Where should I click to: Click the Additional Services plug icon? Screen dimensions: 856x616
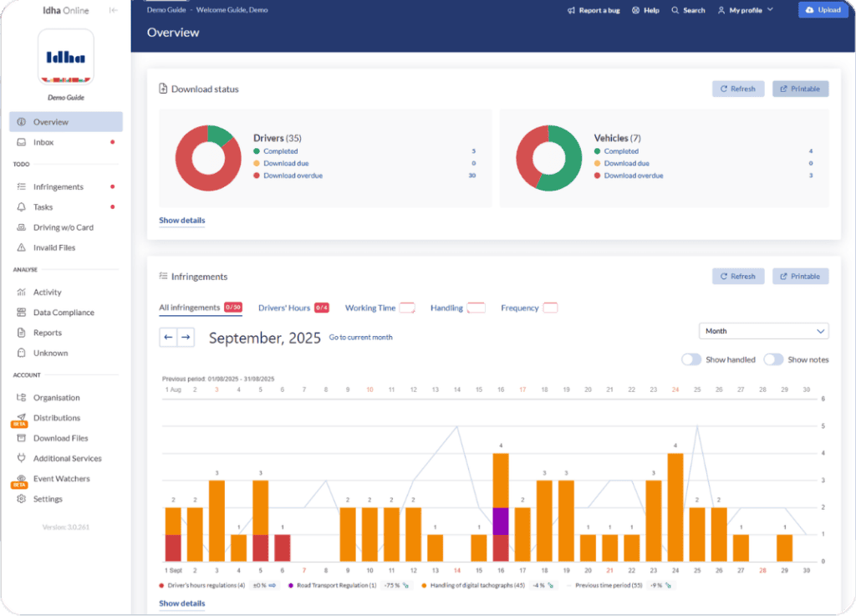coord(21,458)
